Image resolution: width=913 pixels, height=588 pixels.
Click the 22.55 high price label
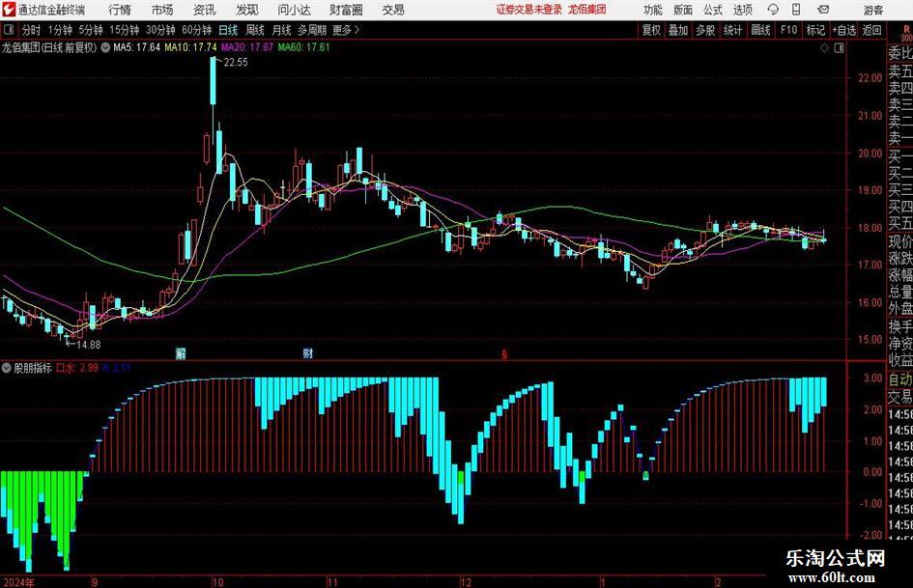pos(236,63)
